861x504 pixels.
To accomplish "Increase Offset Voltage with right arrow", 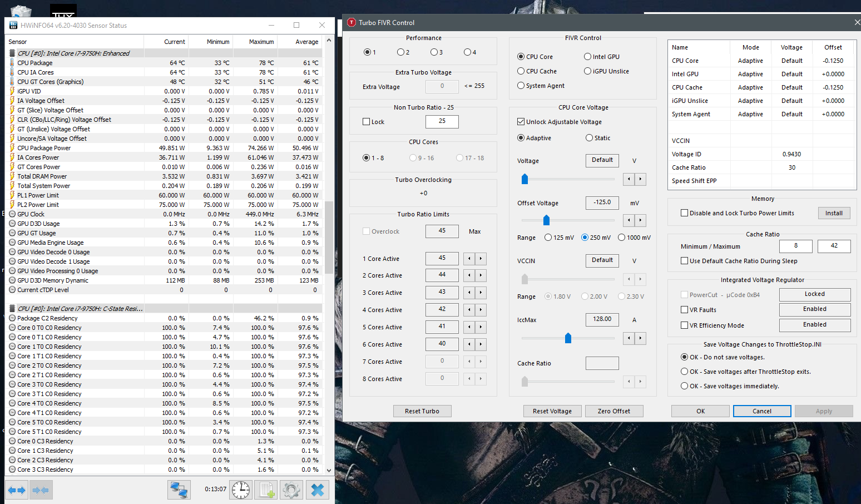I will pyautogui.click(x=641, y=220).
